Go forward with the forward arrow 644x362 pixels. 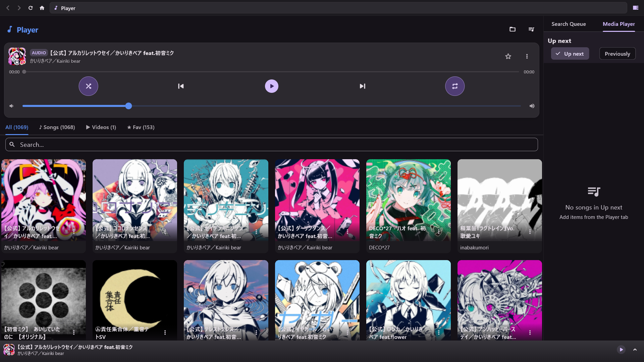(19, 8)
